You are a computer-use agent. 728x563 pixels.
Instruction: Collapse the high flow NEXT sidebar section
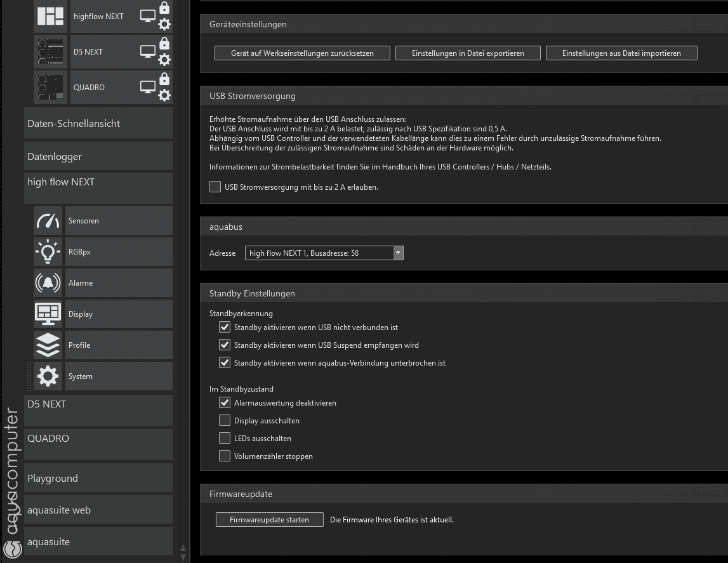(98, 188)
